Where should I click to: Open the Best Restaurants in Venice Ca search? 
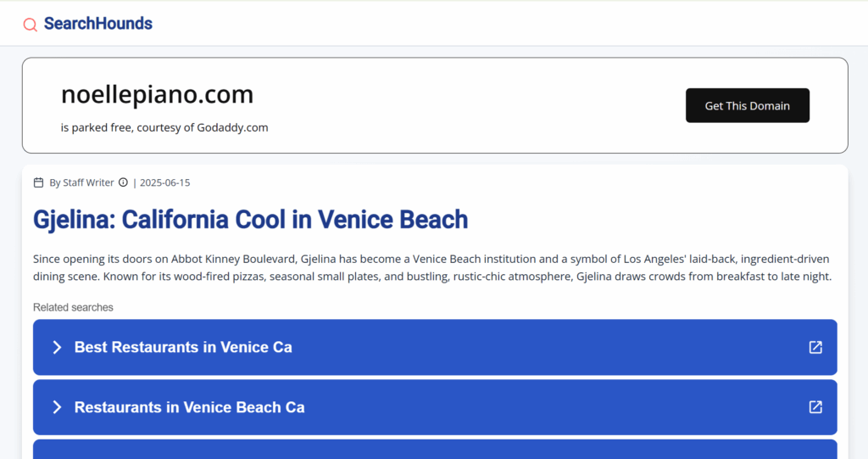[435, 347]
